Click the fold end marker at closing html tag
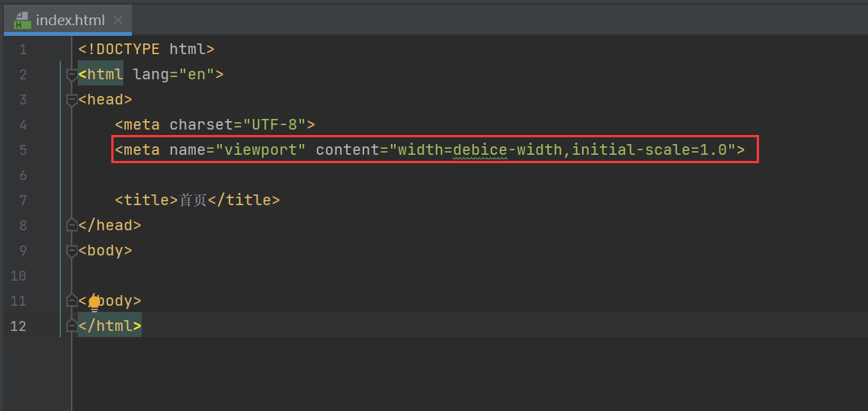868x411 pixels. [72, 326]
